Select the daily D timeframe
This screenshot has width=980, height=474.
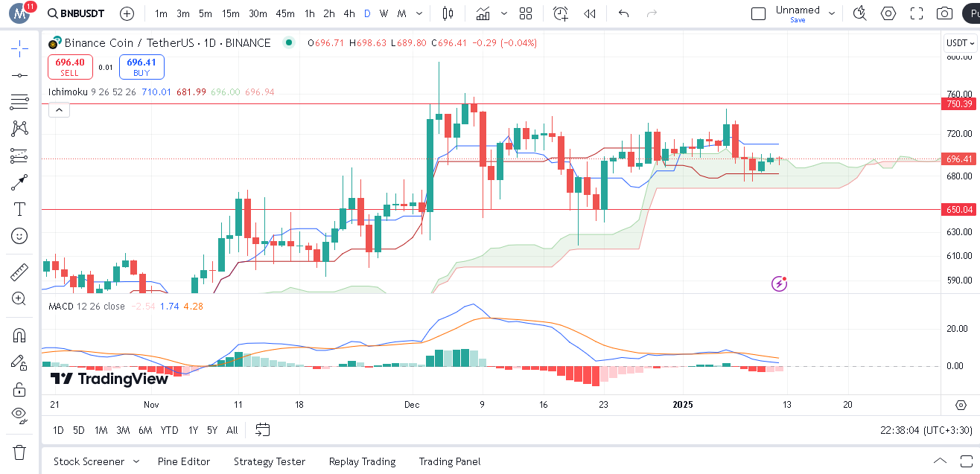pyautogui.click(x=367, y=13)
